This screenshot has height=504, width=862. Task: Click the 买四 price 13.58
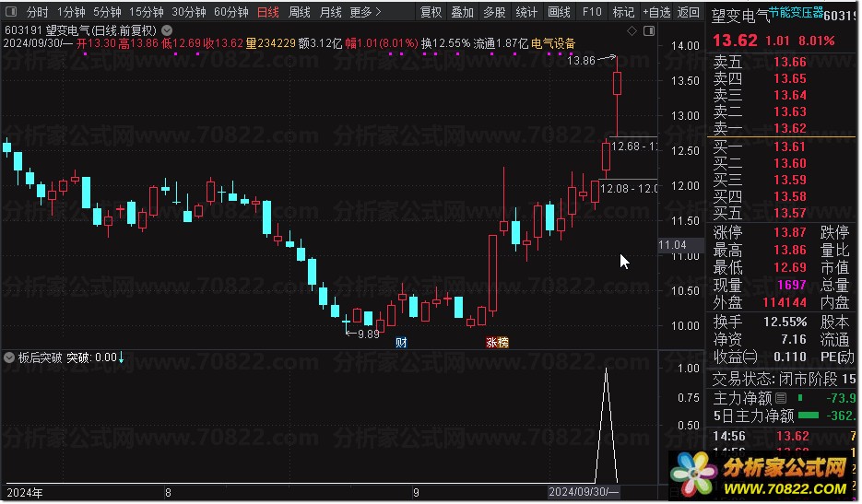790,196
